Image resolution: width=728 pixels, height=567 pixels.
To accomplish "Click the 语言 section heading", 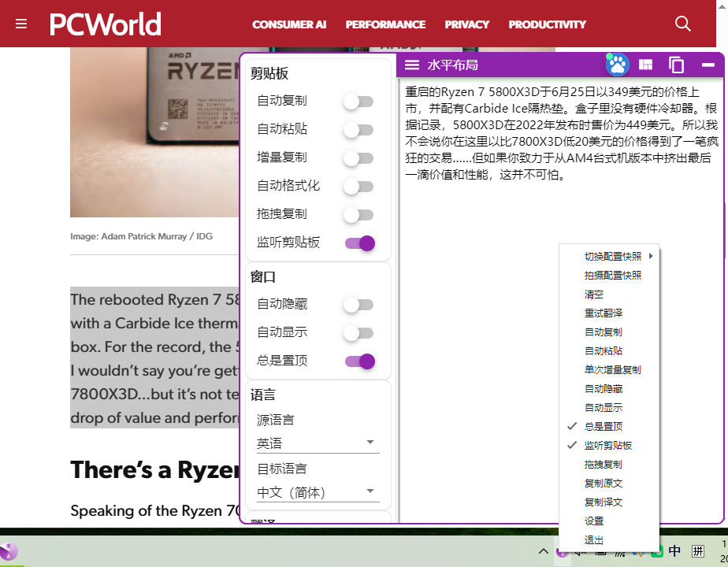I will click(x=263, y=395).
